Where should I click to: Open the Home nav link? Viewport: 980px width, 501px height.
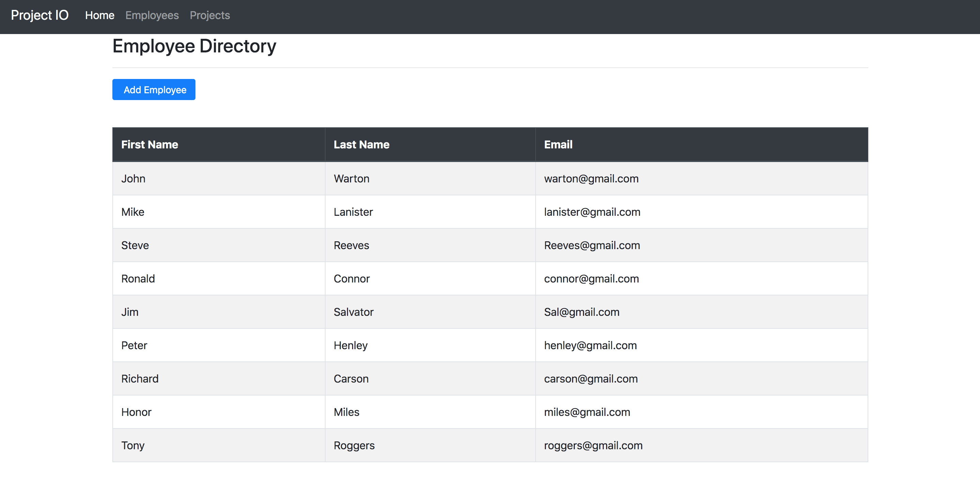[x=100, y=15]
